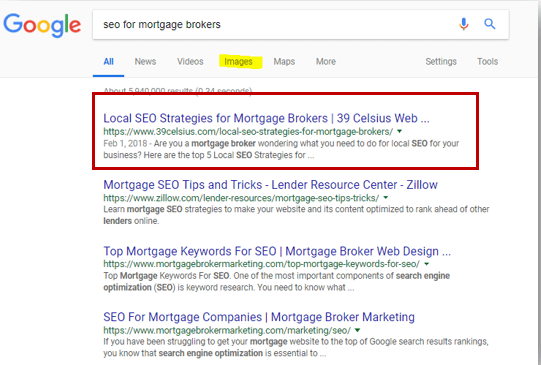Viewport: 541px width, 365px height.
Task: Open the More search options menu
Action: (x=326, y=61)
